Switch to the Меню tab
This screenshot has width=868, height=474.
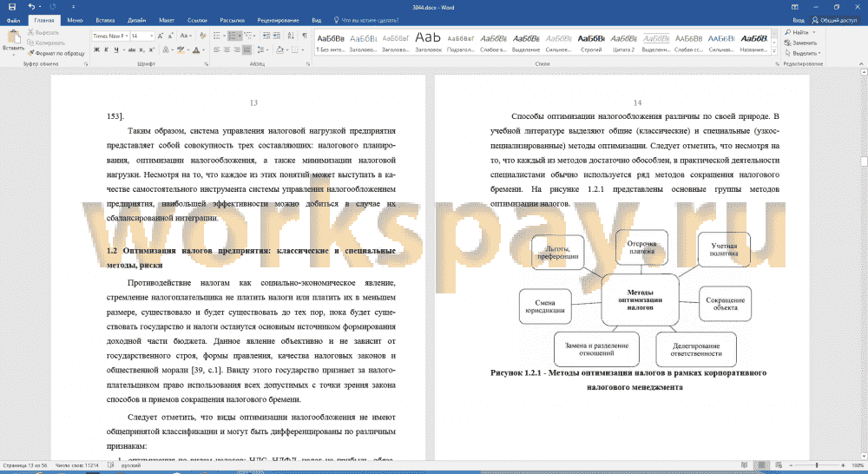(75, 20)
